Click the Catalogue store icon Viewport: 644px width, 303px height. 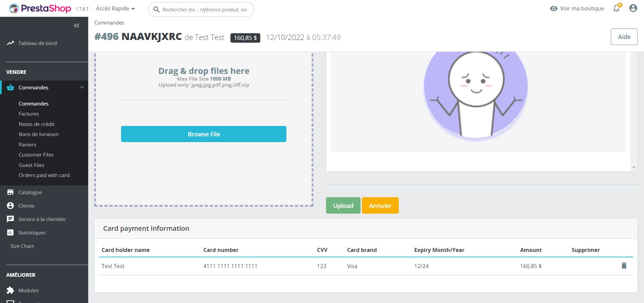click(10, 192)
